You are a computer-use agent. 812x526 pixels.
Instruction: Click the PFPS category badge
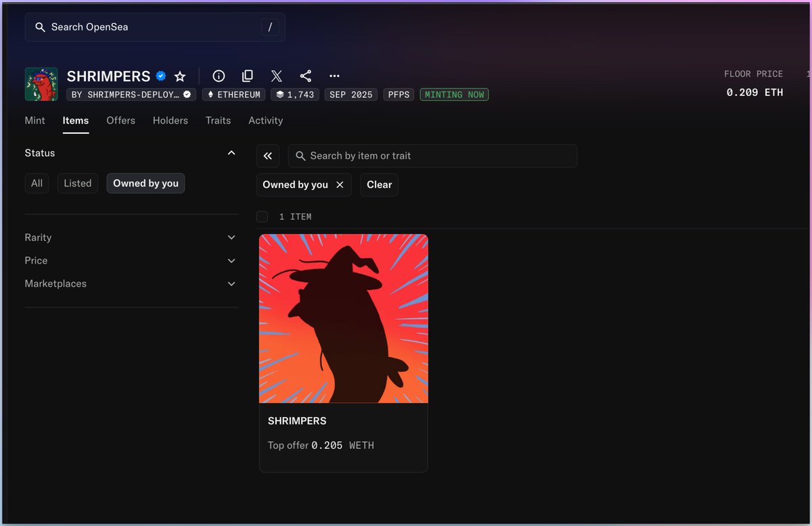pos(399,95)
